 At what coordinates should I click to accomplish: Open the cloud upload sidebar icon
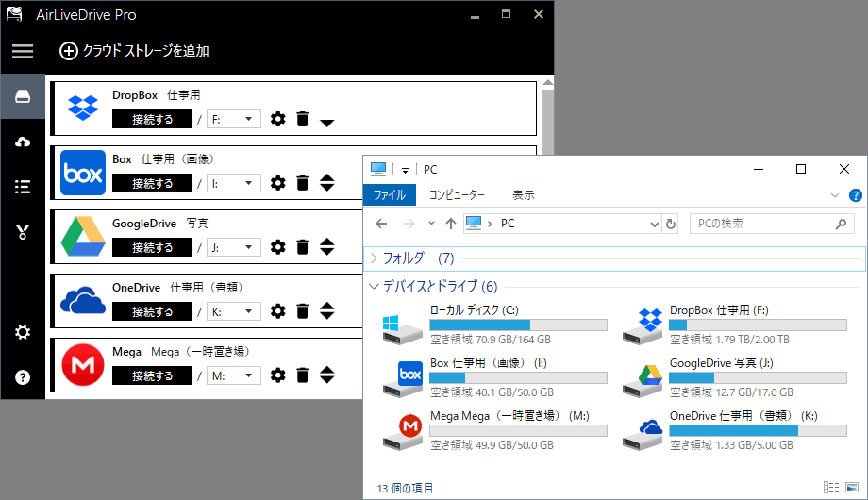click(x=23, y=142)
